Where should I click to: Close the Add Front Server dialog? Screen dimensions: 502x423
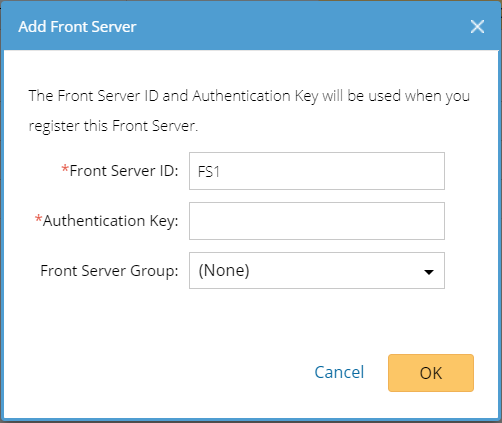477,27
